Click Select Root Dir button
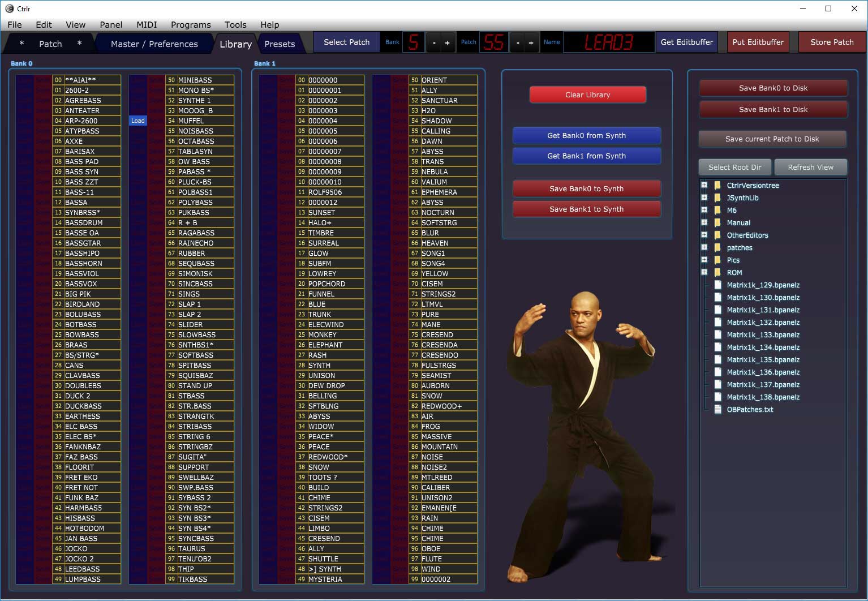Image resolution: width=868 pixels, height=601 pixels. pyautogui.click(x=735, y=168)
